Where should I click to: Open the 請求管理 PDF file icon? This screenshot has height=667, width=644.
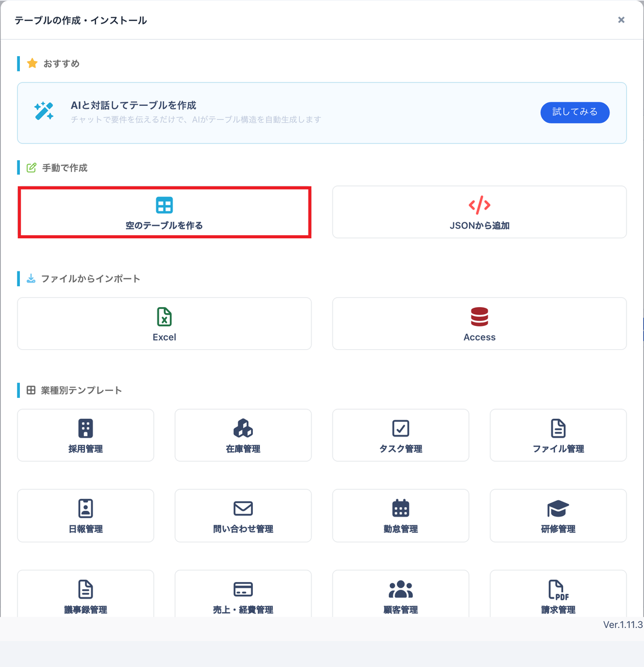point(558,590)
